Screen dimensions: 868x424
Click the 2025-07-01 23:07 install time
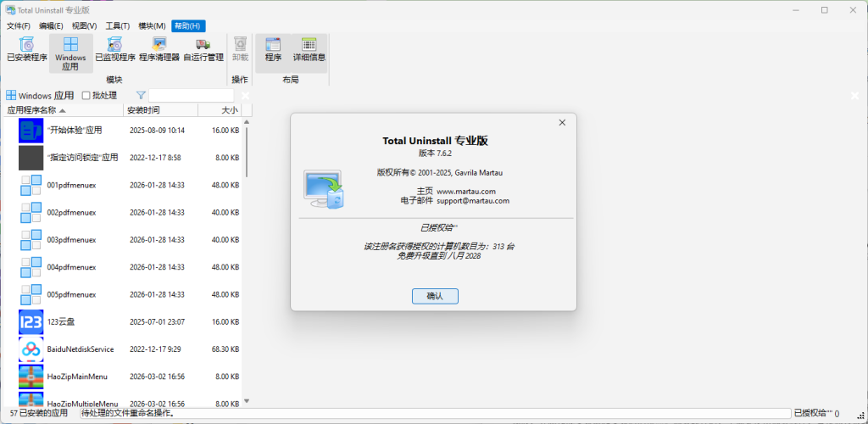(x=157, y=321)
